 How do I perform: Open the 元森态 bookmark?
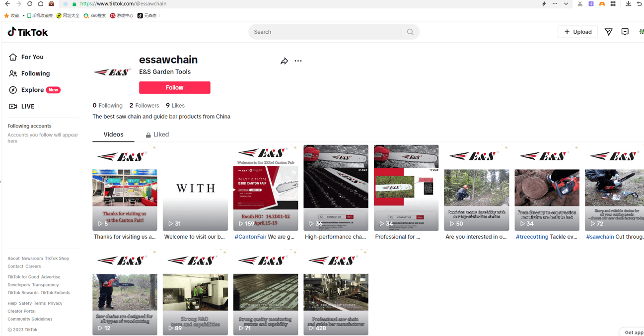[x=147, y=15]
